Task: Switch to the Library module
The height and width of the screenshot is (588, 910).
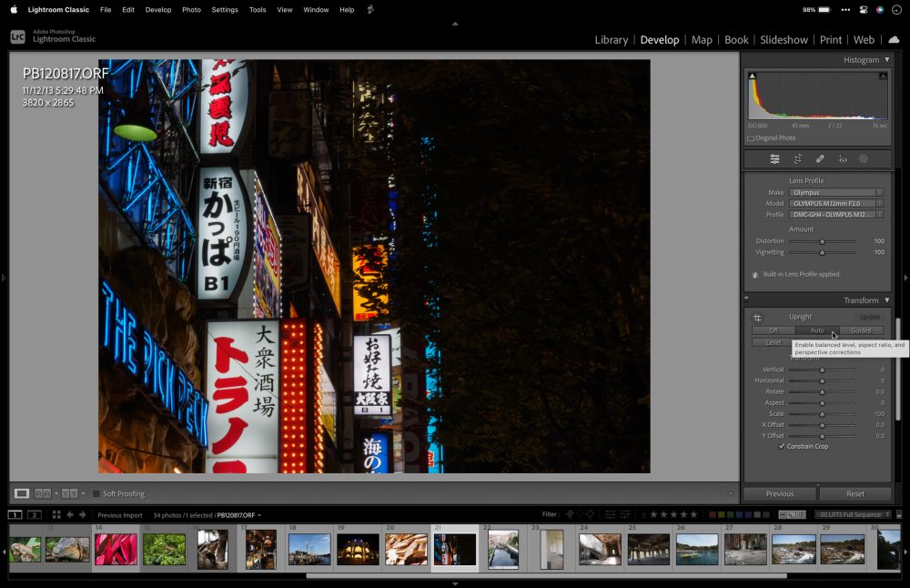Action: click(x=611, y=40)
